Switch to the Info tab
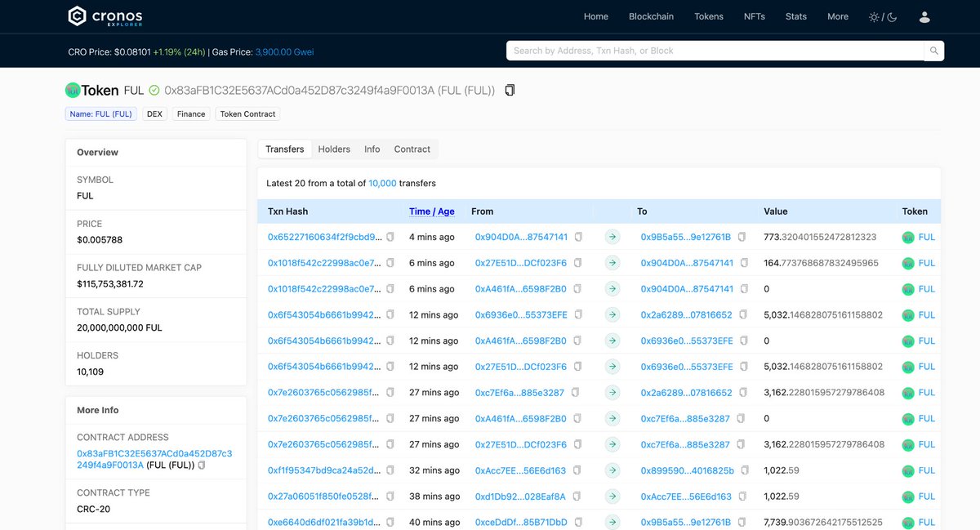This screenshot has width=980, height=530. point(372,149)
